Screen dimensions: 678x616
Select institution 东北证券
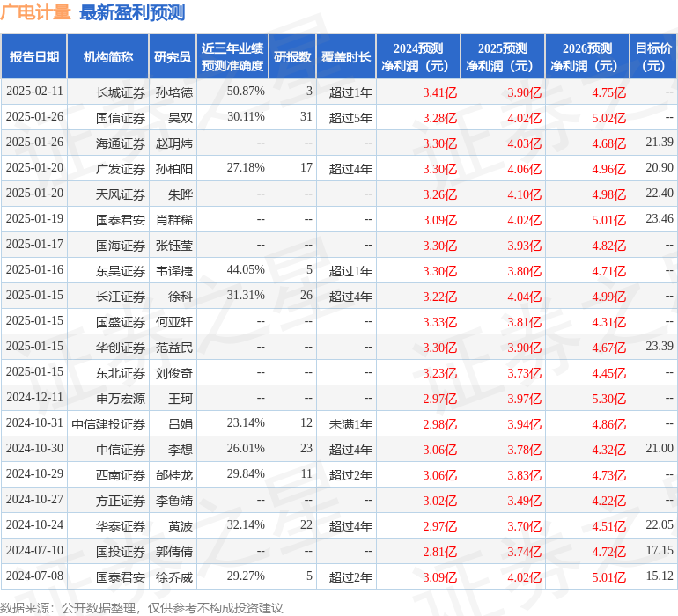point(121,372)
